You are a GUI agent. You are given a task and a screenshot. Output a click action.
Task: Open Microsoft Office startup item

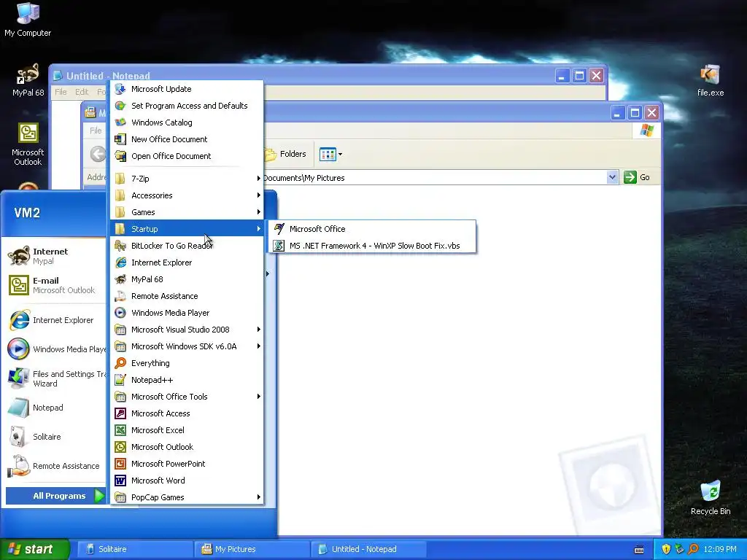(x=372, y=229)
